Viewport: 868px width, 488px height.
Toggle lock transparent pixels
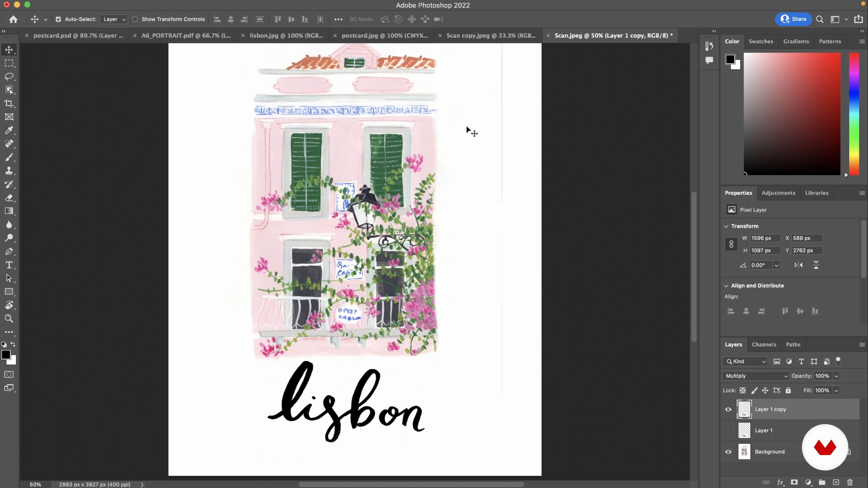tap(743, 390)
